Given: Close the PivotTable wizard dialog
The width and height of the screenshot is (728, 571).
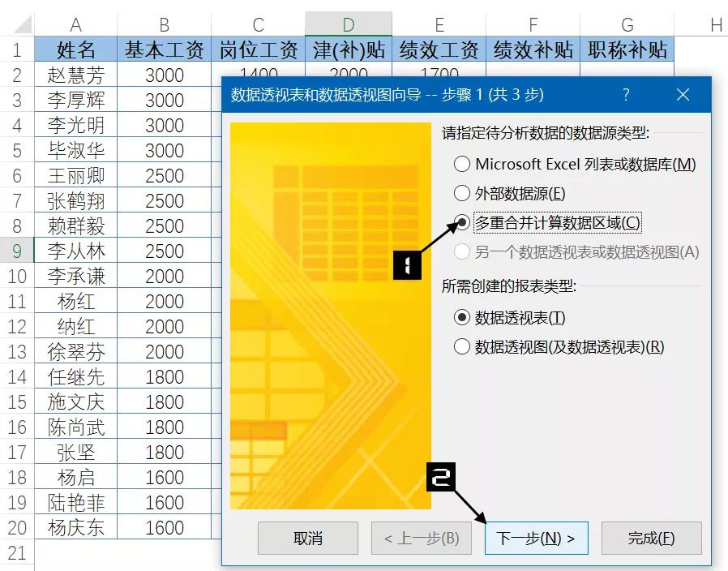Looking at the screenshot, I should click(683, 95).
